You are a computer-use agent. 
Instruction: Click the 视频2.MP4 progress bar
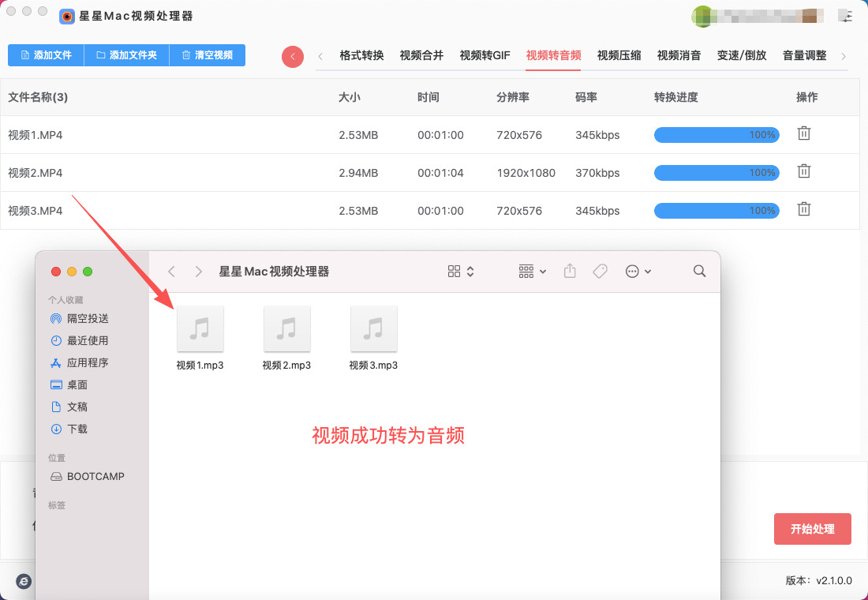(716, 173)
